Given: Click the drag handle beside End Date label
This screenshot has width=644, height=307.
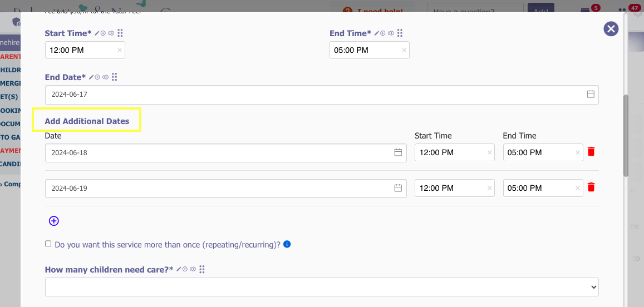Looking at the screenshot, I should pos(114,77).
